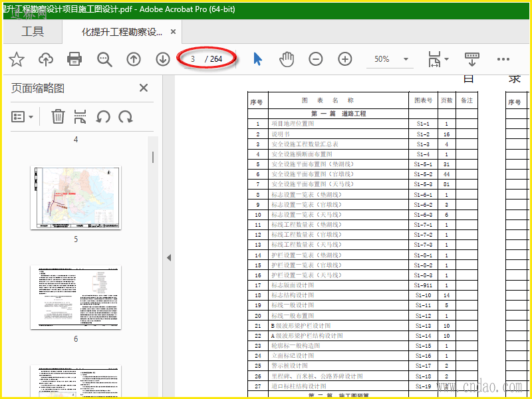Click table entry 安全设施横断面布置图
This screenshot has height=399, width=532.
(302, 154)
